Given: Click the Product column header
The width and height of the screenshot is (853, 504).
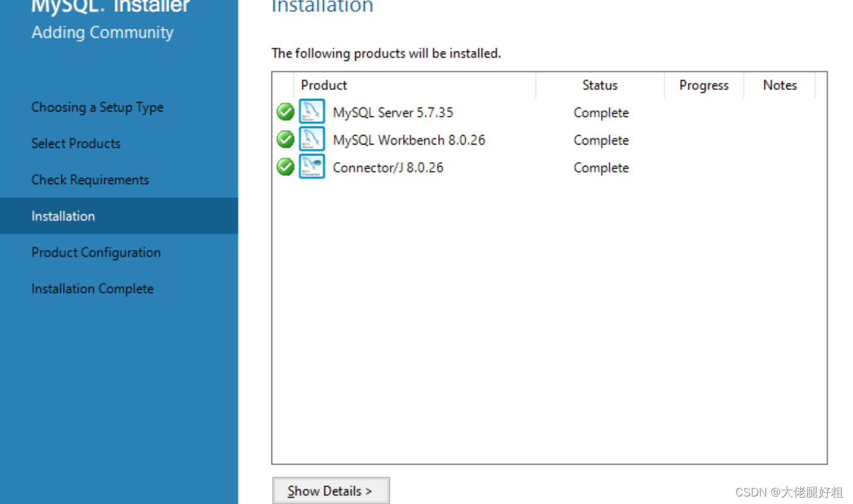Looking at the screenshot, I should [415, 85].
